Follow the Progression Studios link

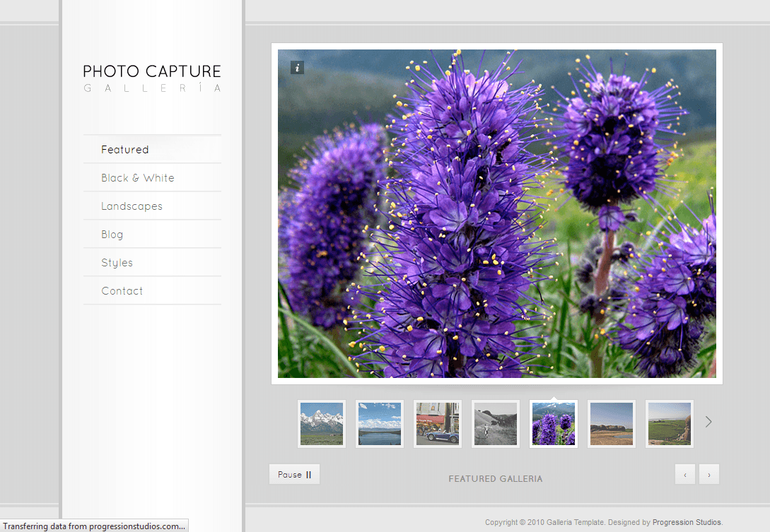pos(686,523)
